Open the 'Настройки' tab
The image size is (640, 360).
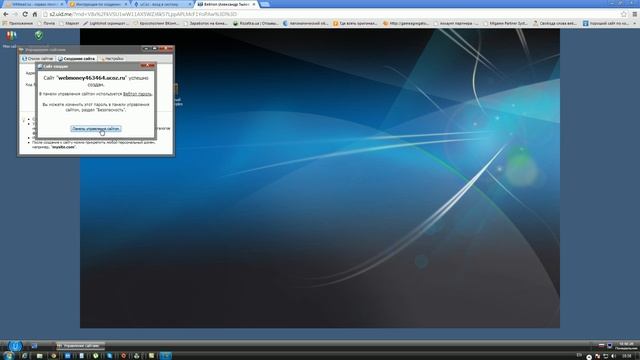(112, 59)
